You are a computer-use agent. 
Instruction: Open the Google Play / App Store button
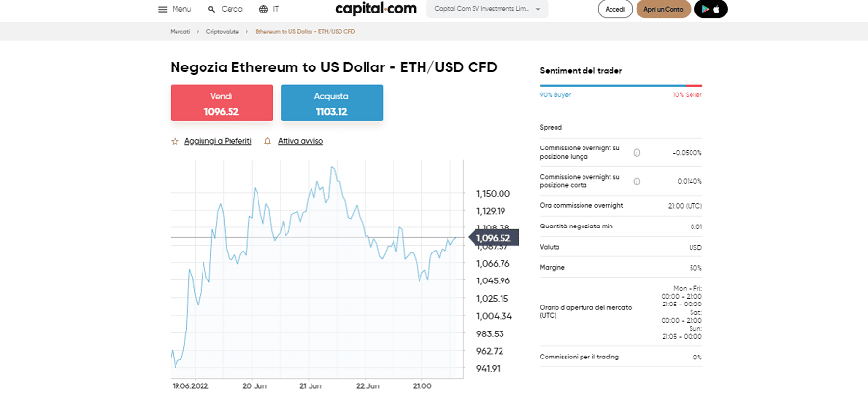711,9
